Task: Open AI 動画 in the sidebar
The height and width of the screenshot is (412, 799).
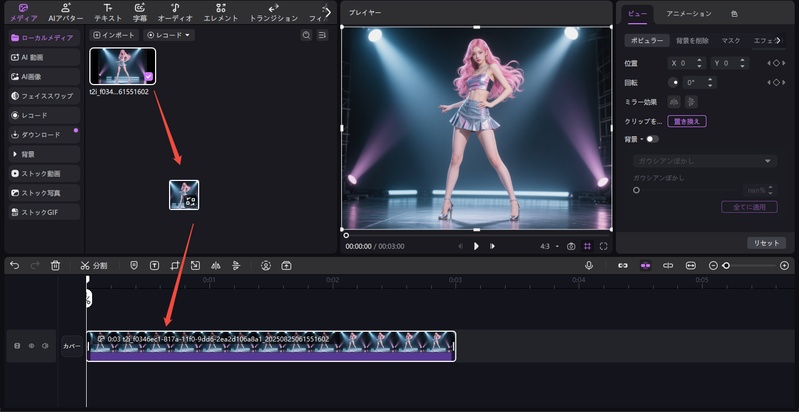Action: pyautogui.click(x=44, y=57)
